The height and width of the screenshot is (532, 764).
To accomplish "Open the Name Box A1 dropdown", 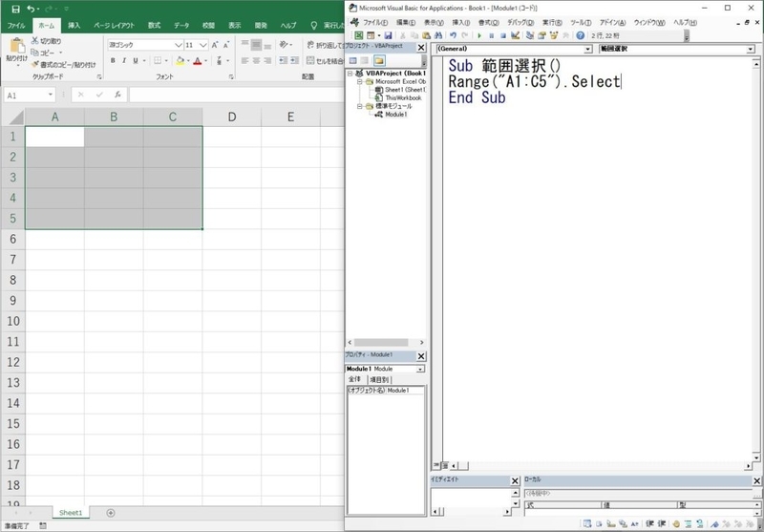I will pyautogui.click(x=51, y=95).
